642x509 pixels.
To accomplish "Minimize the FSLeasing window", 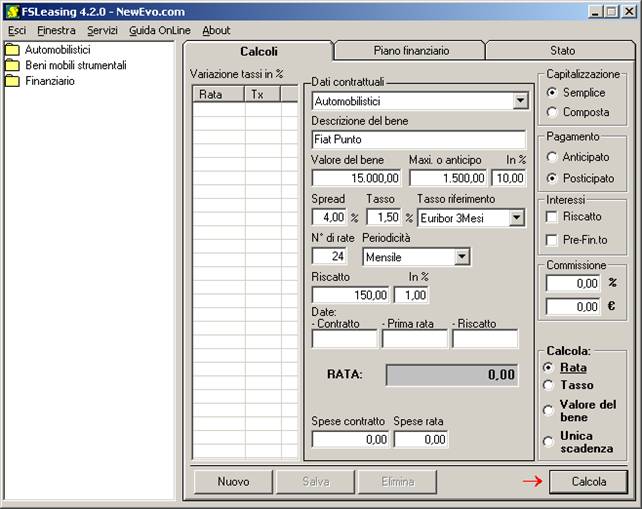I will tap(595, 11).
